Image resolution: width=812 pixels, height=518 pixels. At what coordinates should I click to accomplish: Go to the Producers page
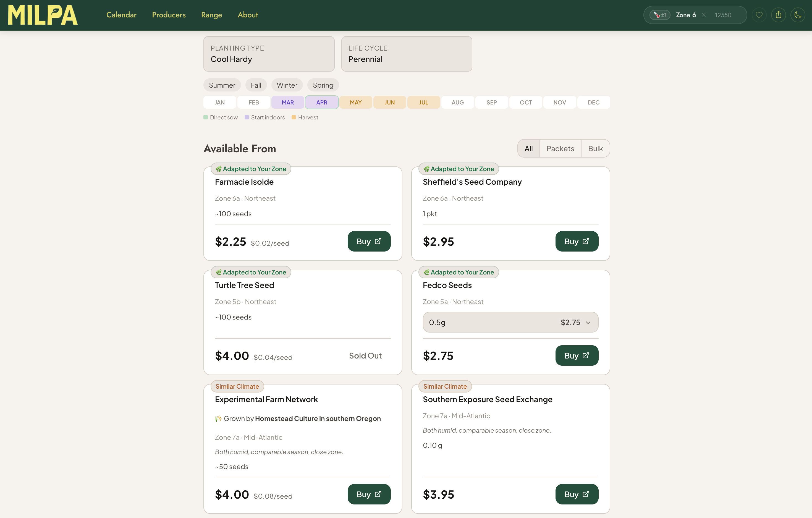pos(169,15)
